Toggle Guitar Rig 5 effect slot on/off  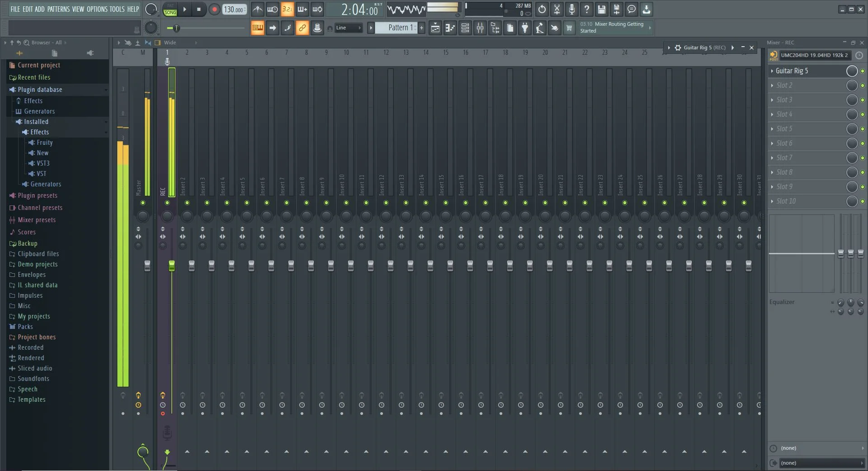click(862, 71)
